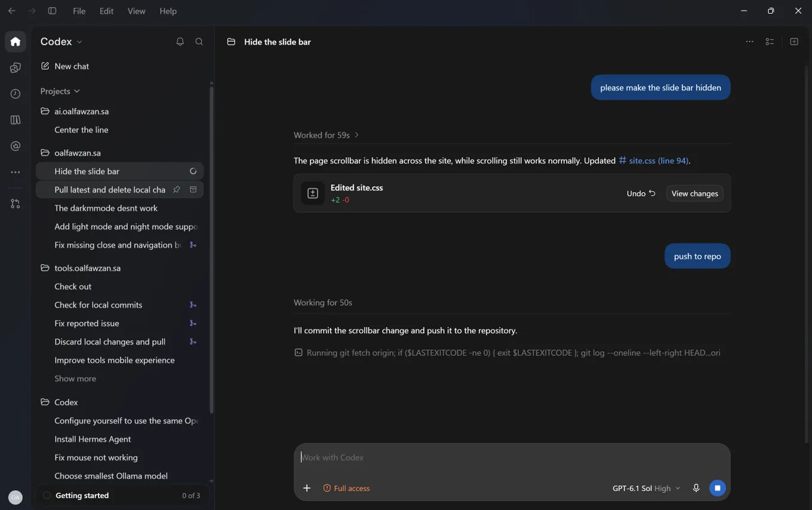
Task: Click the overlapping chat squares icon in left rail
Action: point(16,67)
